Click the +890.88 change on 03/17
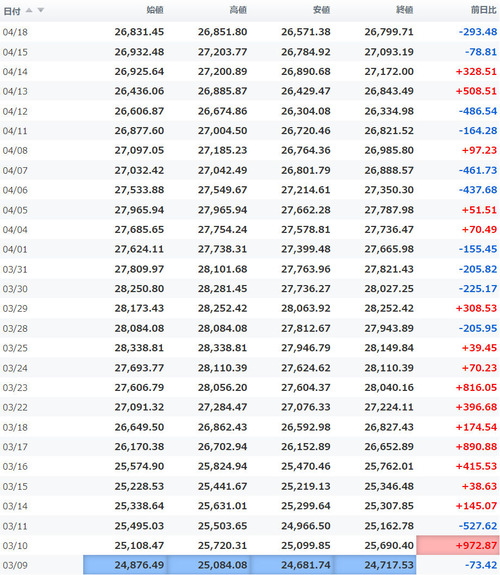Image resolution: width=500 pixels, height=575 pixels. [x=476, y=447]
